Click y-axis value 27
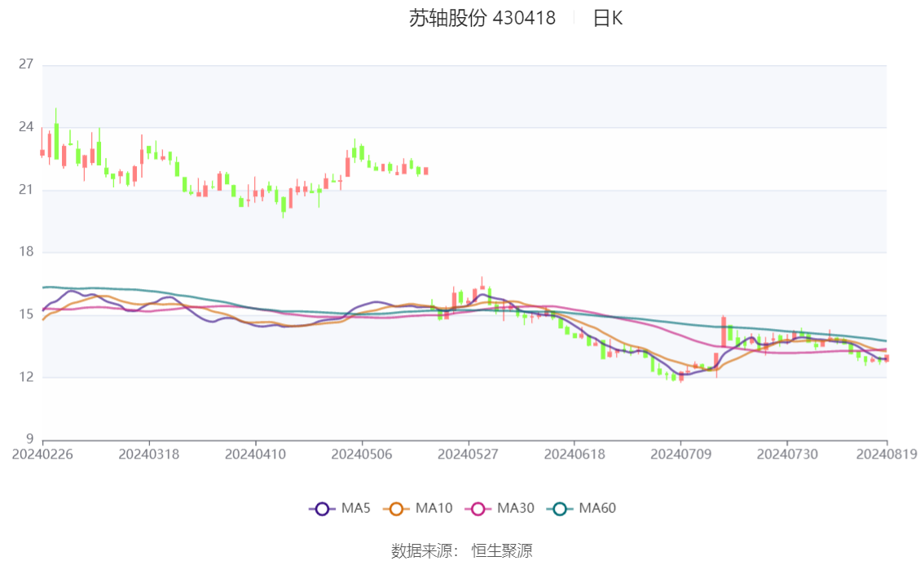924x561 pixels. tap(26, 64)
